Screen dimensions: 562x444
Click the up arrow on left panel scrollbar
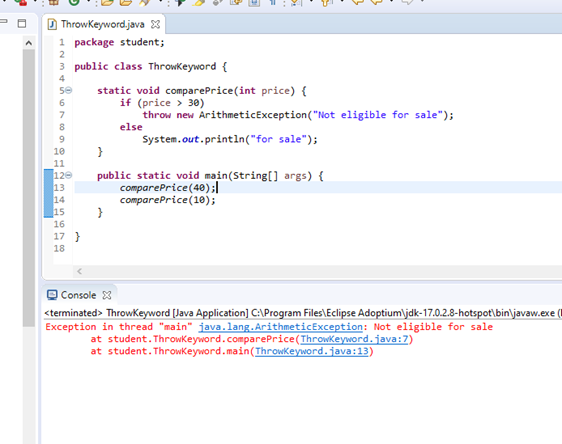(29, 43)
